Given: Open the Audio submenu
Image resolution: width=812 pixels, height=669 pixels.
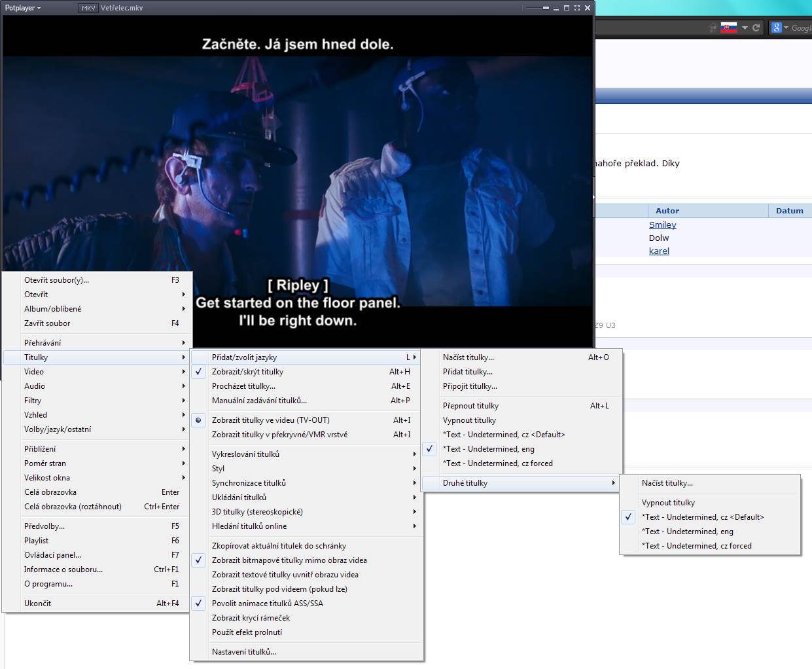Looking at the screenshot, I should pos(35,386).
